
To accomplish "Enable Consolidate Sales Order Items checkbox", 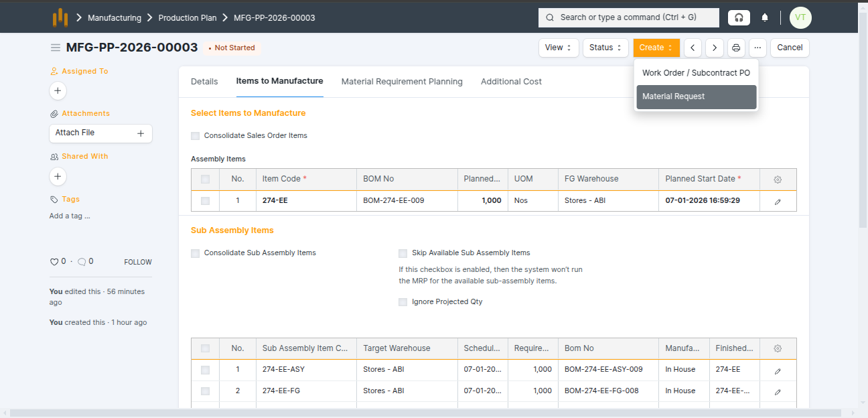I will pos(196,136).
